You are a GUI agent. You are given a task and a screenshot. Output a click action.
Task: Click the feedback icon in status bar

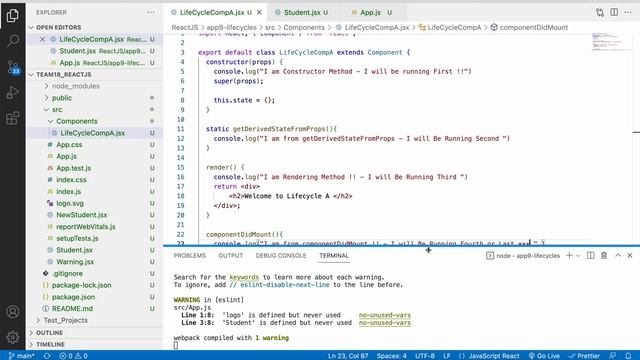pyautogui.click(x=612, y=356)
